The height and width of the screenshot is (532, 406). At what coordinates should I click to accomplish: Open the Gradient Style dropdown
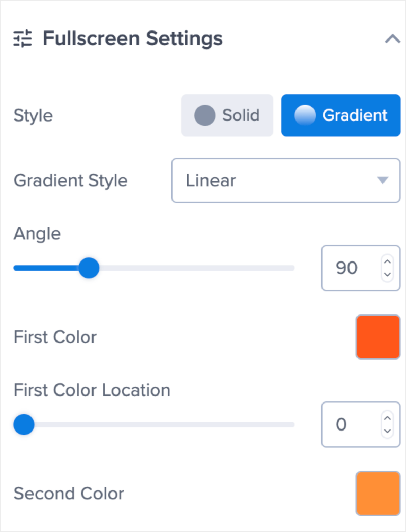point(285,180)
